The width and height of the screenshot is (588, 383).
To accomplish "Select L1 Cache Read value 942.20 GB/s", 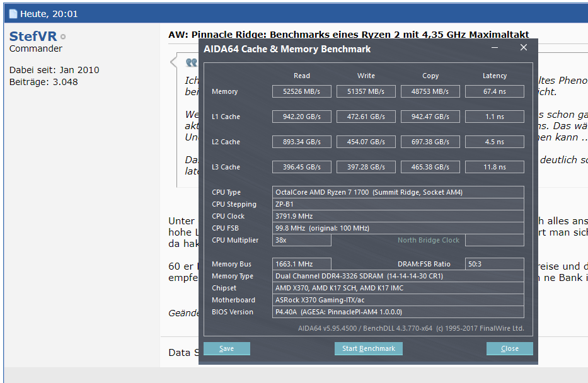I will coord(301,117).
